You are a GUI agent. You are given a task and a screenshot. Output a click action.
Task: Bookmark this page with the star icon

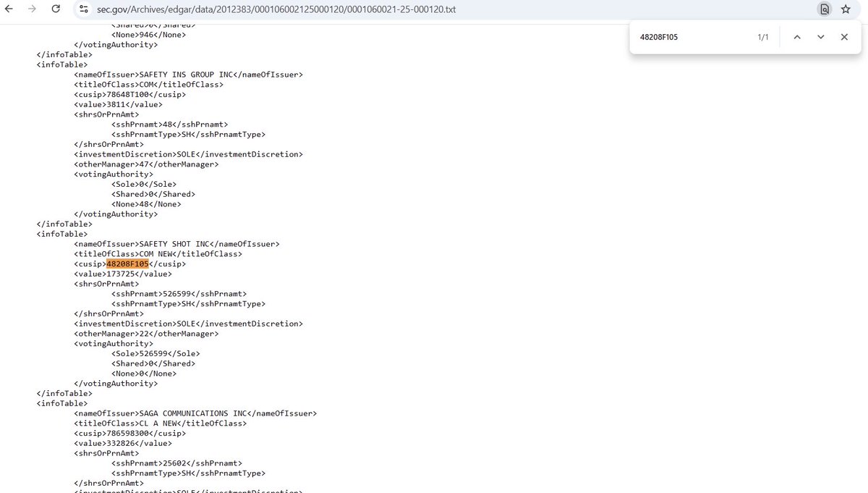pos(846,9)
